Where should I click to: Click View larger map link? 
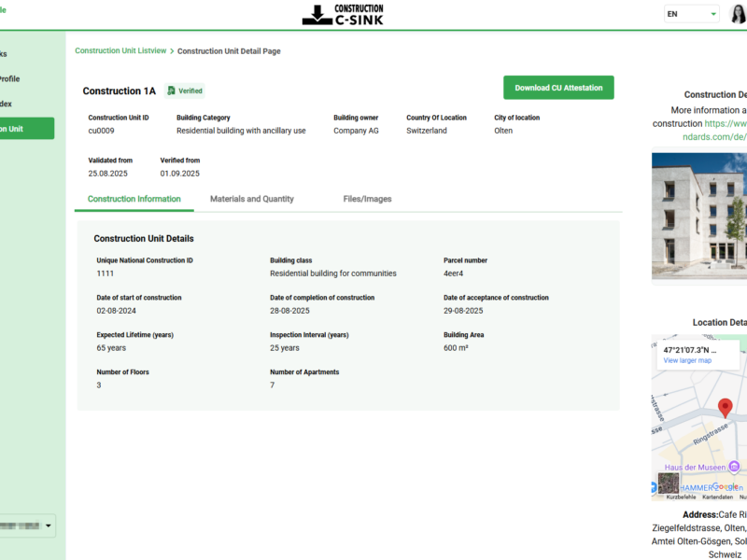687,360
